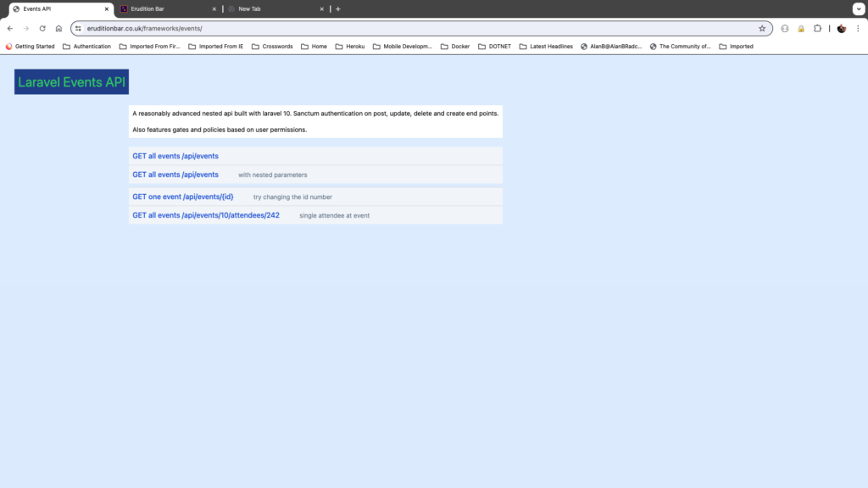Bookmark this page with the star icon
The height and width of the screenshot is (488, 868).
click(762, 28)
